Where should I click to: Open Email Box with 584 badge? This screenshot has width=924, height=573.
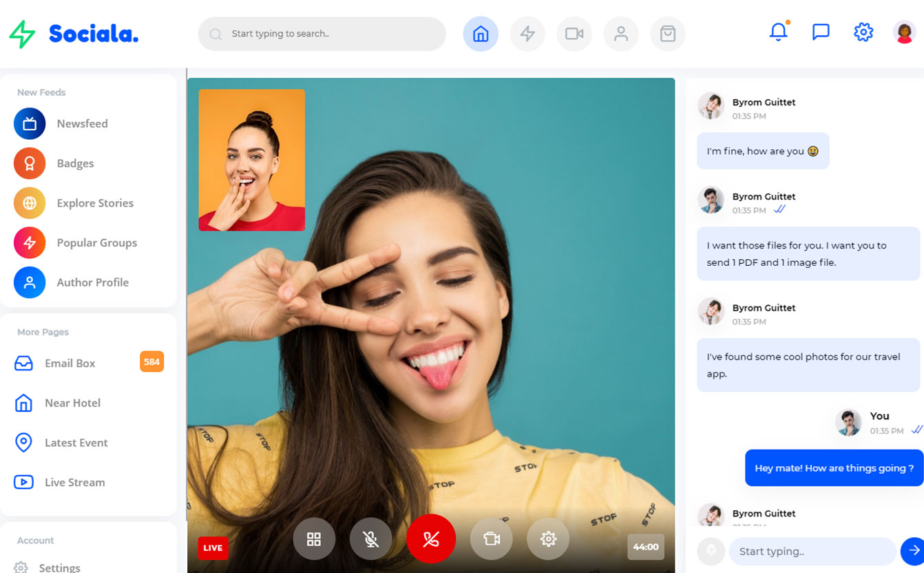pyautogui.click(x=70, y=363)
